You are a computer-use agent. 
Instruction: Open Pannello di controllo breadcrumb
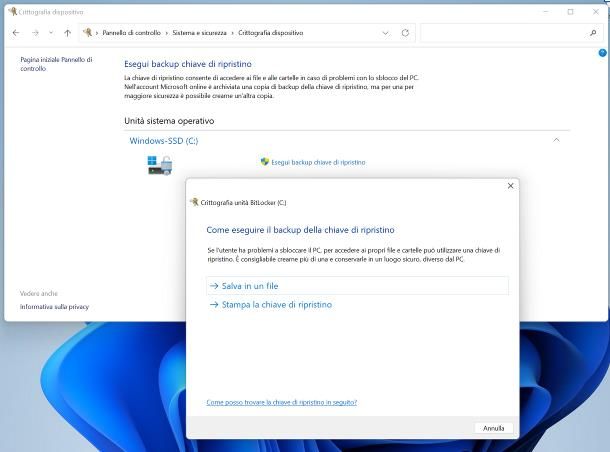tap(131, 33)
